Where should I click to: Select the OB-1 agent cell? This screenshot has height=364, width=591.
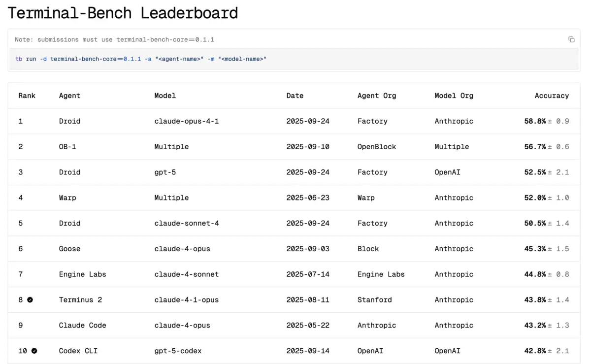point(67,147)
